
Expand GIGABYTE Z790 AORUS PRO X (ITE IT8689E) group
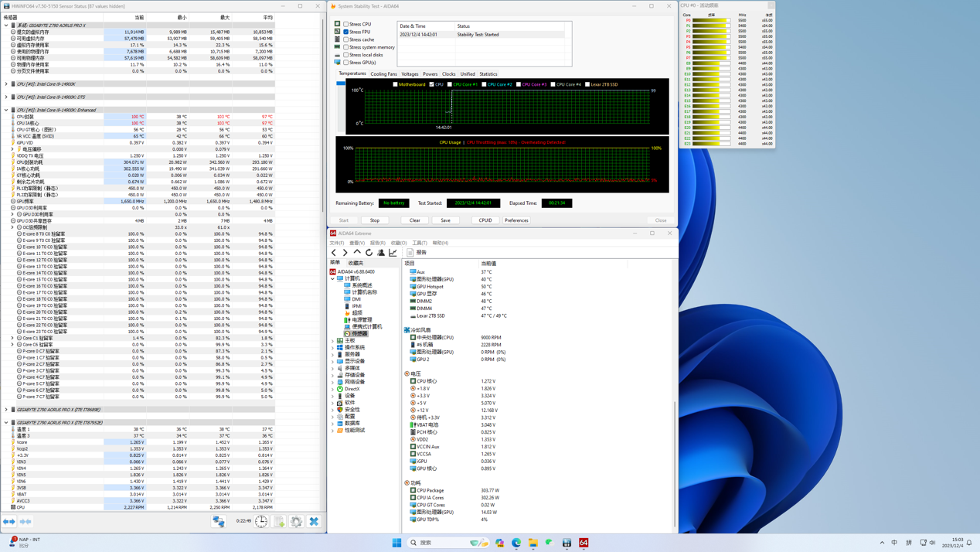6,410
